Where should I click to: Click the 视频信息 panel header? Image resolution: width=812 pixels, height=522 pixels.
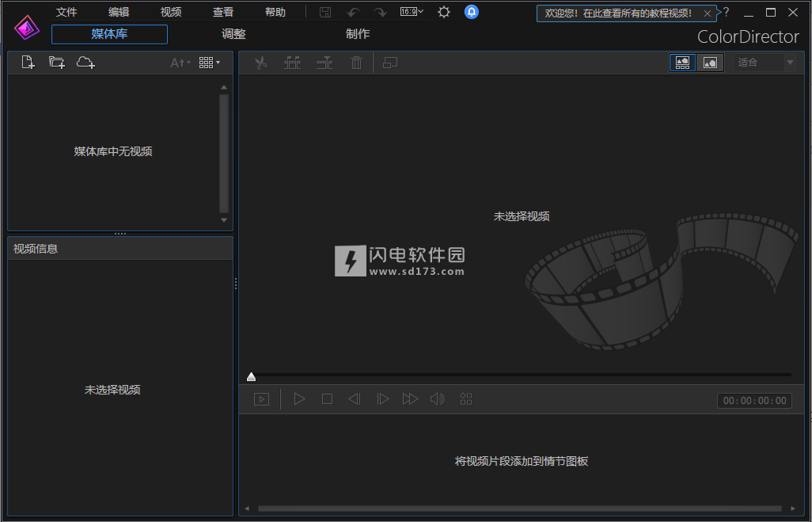click(120, 249)
